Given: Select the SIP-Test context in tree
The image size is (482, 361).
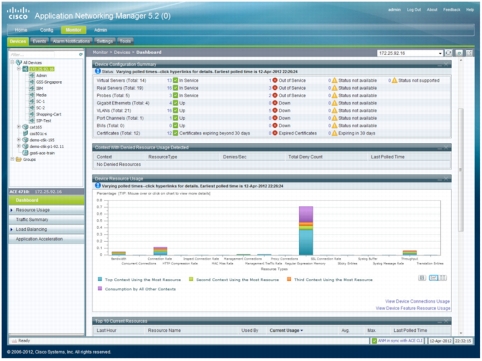Looking at the screenshot, I should pos(44,121).
